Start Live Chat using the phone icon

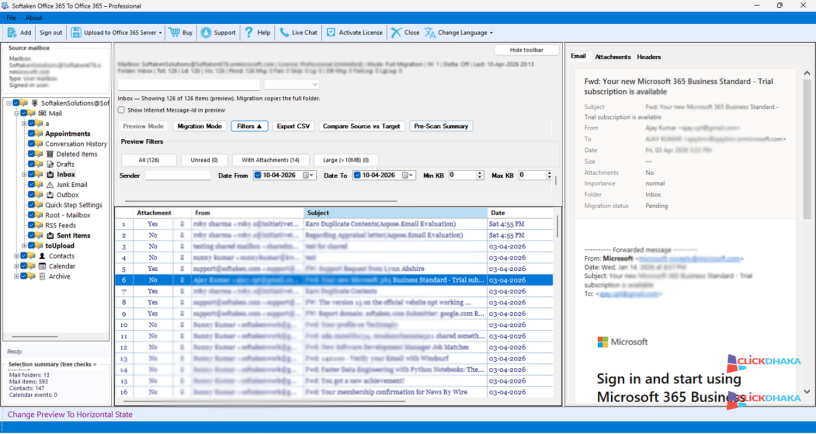click(284, 32)
